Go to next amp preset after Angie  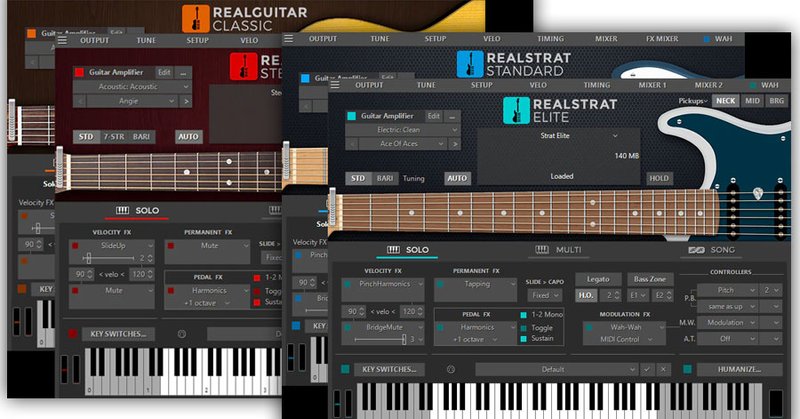186,101
